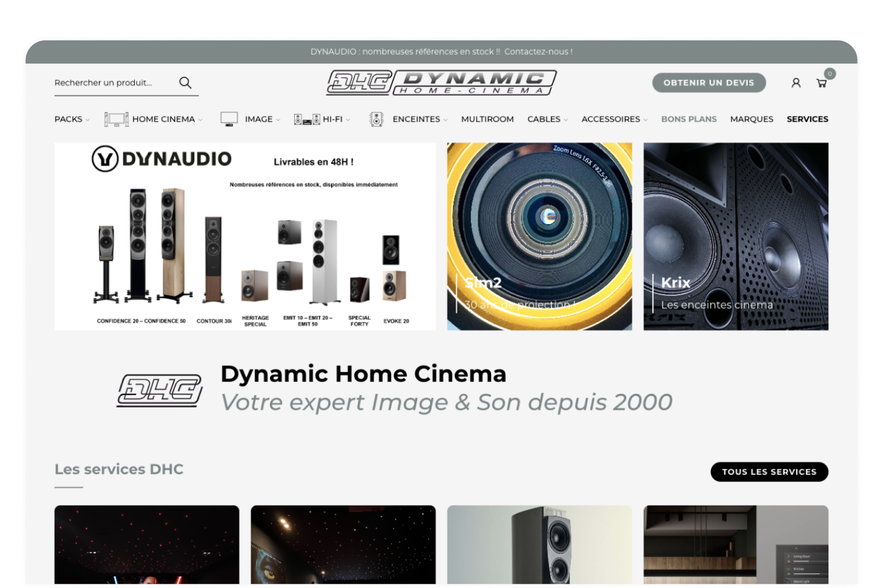Click the cart item count badge
The height and width of the screenshot is (588, 883).
pyautogui.click(x=829, y=73)
